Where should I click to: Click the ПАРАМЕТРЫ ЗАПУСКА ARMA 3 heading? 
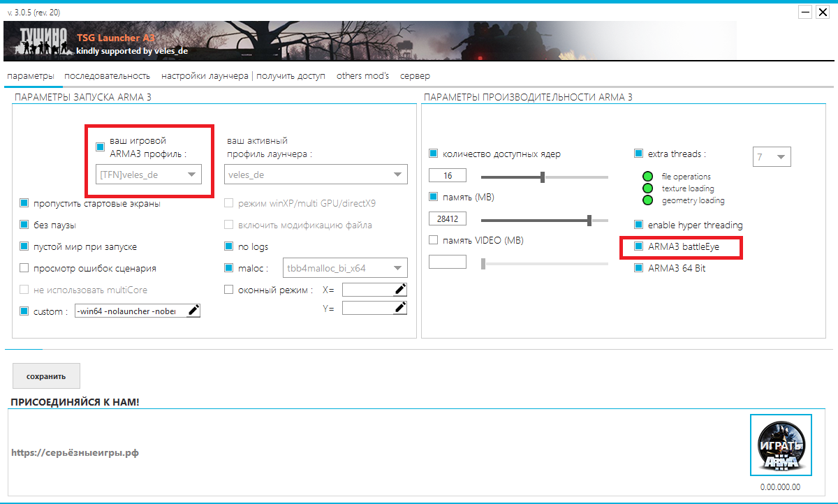[82, 97]
